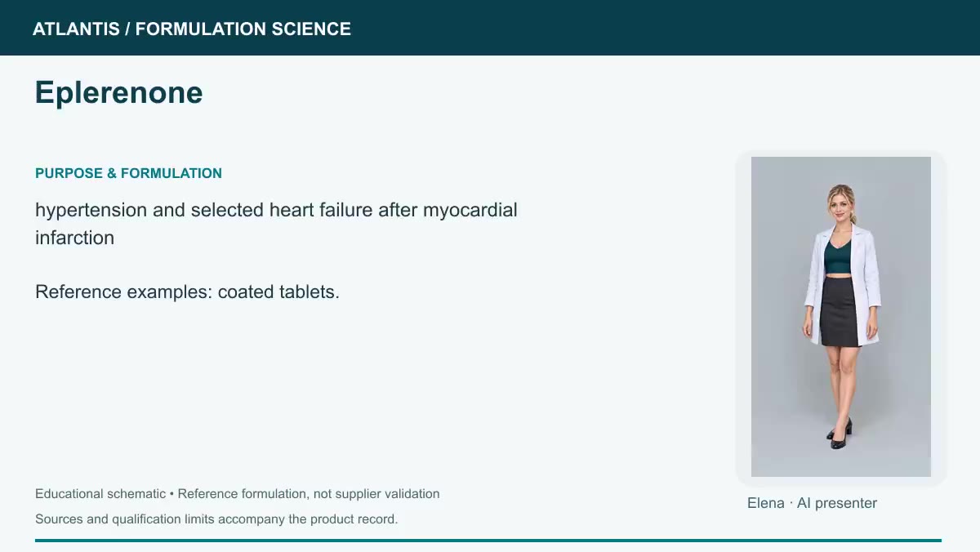Open the AI presenter image thumbnail
Image resolution: width=980 pixels, height=552 pixels.
coord(841,317)
